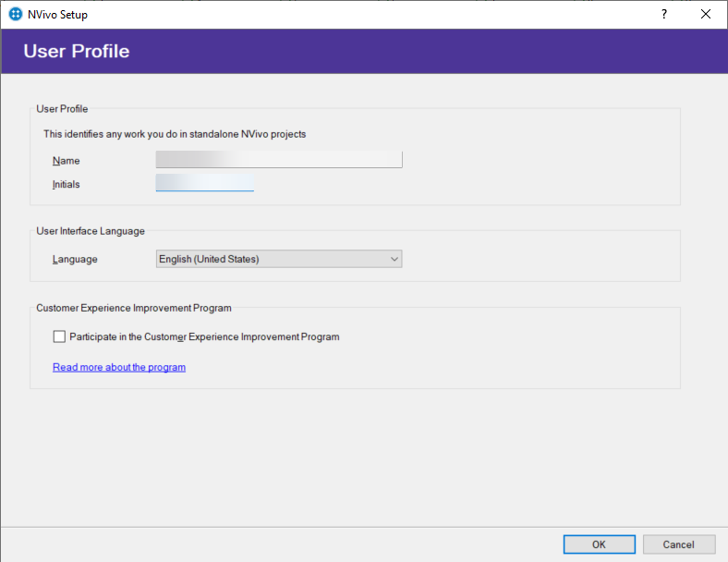Open the help question mark button
Viewport: 728px width, 562px height.
pyautogui.click(x=664, y=15)
